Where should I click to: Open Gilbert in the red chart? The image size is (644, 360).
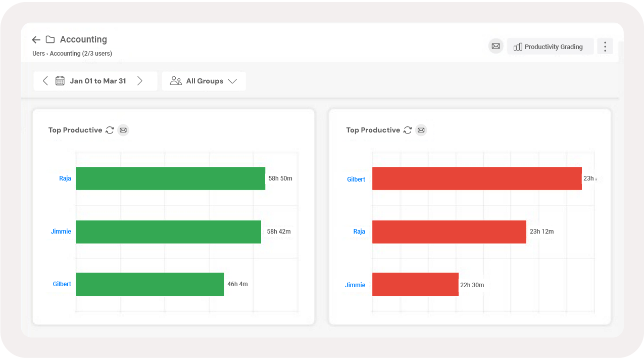[356, 179]
